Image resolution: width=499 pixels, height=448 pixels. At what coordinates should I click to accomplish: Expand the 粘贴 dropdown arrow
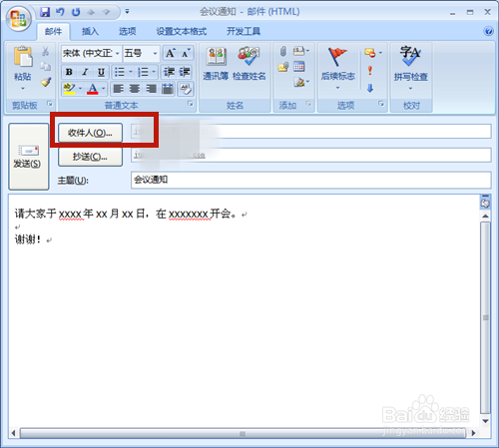click(x=23, y=88)
